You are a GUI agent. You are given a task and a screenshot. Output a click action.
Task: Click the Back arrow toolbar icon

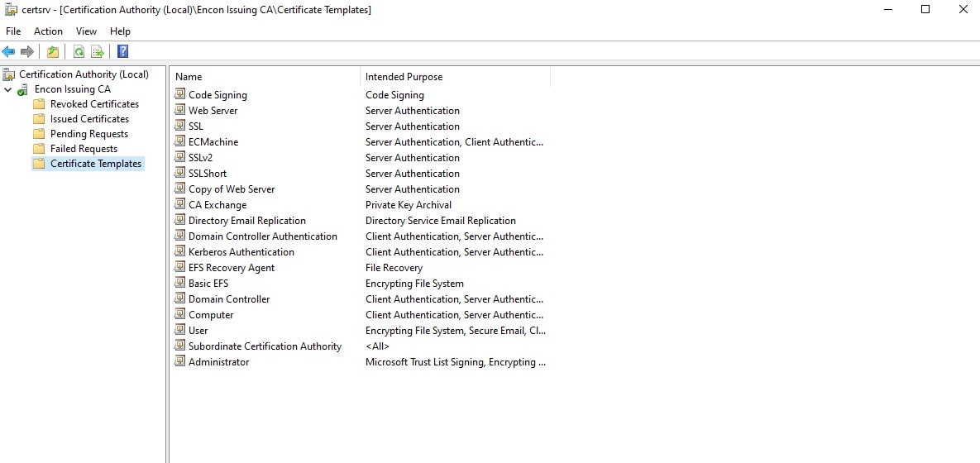point(9,51)
